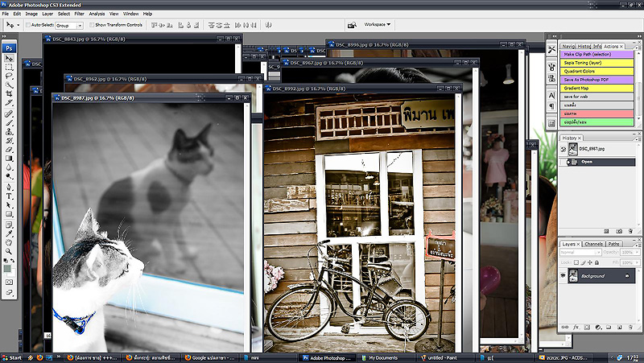Select the Clone Stamp tool
Image resolution: width=644 pixels, height=363 pixels.
tap(9, 132)
